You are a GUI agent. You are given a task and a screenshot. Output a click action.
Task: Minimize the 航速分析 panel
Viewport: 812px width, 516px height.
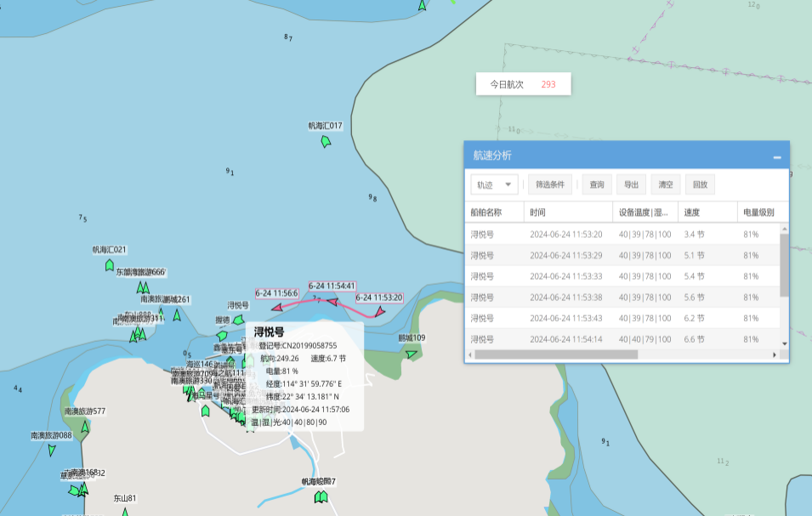coord(776,157)
